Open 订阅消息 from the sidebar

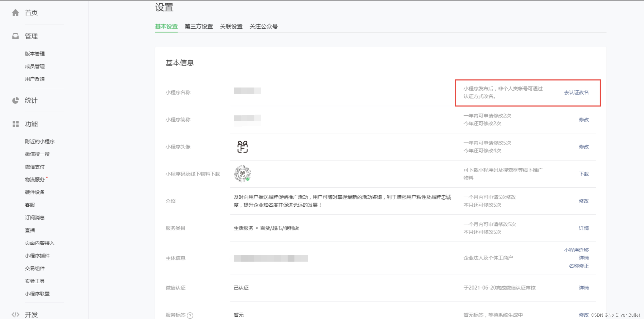[x=35, y=218]
